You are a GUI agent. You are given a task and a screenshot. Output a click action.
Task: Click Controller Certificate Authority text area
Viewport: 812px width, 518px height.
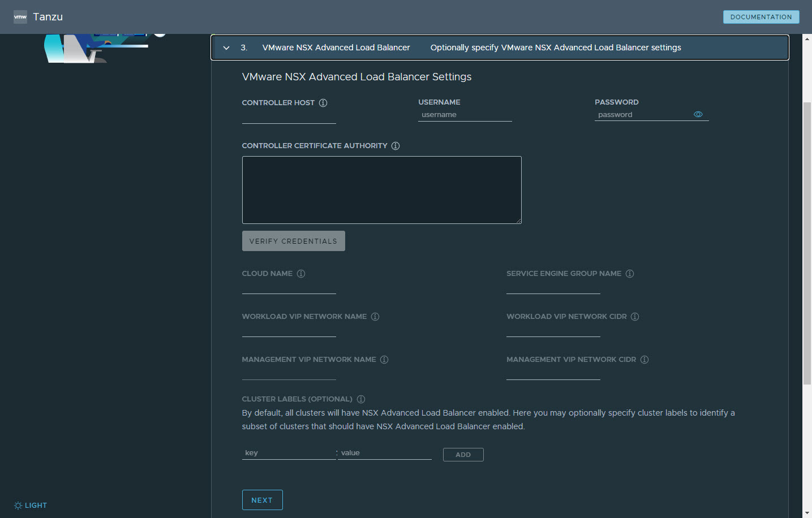point(382,190)
